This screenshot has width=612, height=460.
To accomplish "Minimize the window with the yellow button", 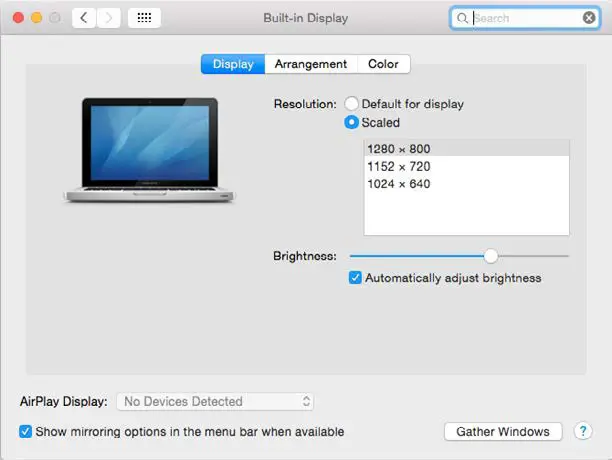I will click(x=37, y=18).
